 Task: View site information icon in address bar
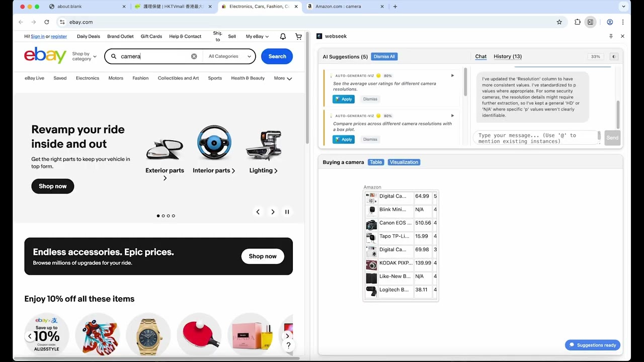click(x=62, y=22)
